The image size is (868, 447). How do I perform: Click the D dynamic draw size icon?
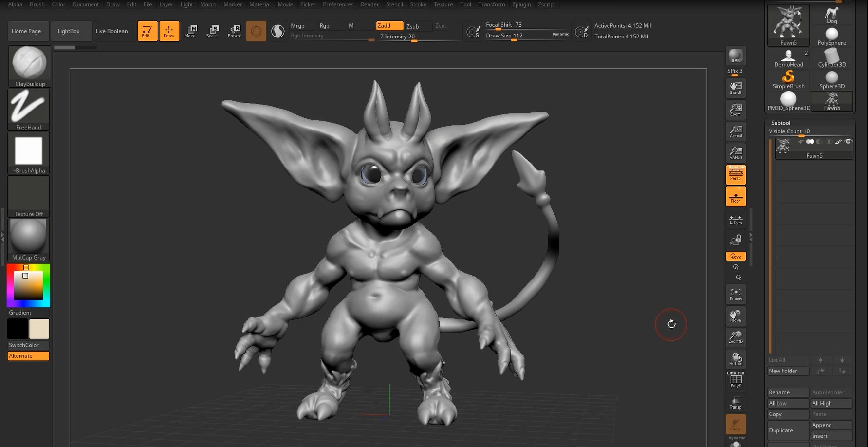[x=581, y=32]
